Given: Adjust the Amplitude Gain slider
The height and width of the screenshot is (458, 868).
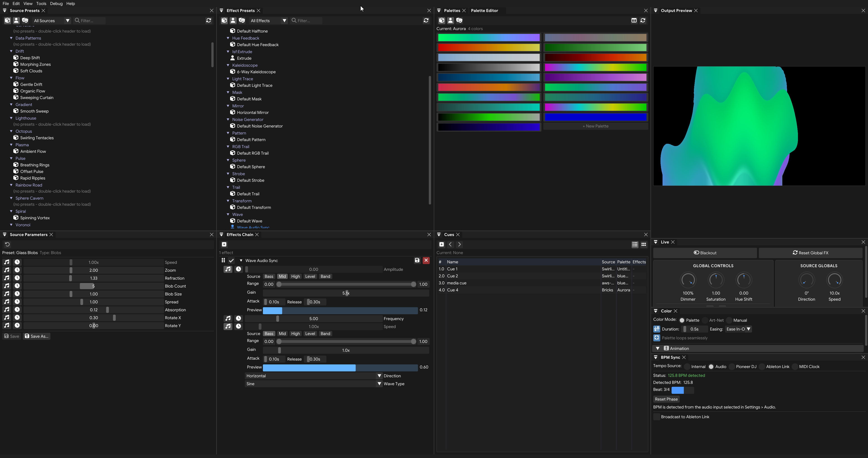Looking at the screenshot, I should click(x=346, y=293).
